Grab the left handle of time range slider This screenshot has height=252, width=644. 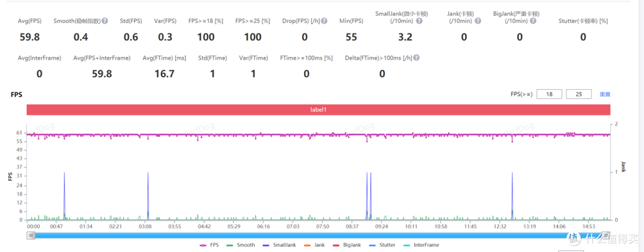coord(31,235)
